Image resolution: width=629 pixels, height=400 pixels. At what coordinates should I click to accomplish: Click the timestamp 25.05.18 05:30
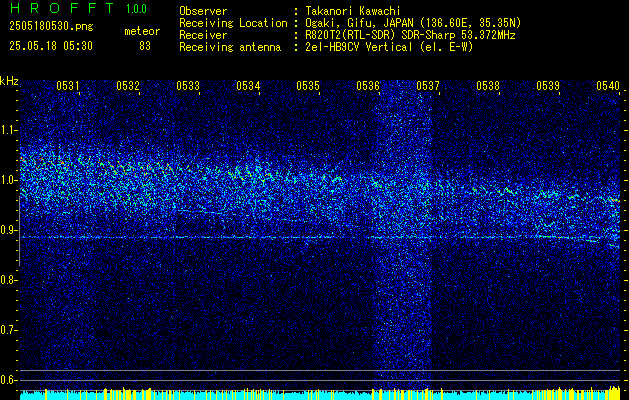click(51, 46)
